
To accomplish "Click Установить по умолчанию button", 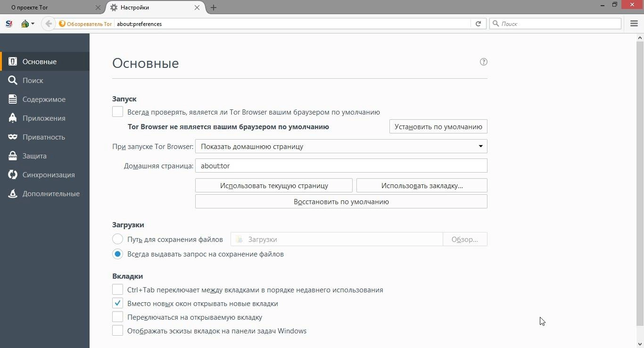I will [x=438, y=126].
